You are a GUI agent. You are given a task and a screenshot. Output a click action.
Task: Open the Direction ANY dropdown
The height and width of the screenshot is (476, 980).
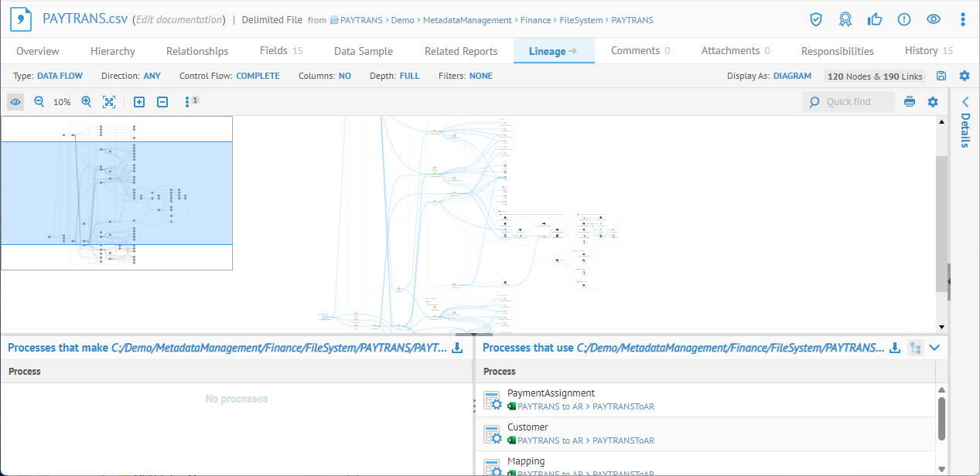coord(152,76)
